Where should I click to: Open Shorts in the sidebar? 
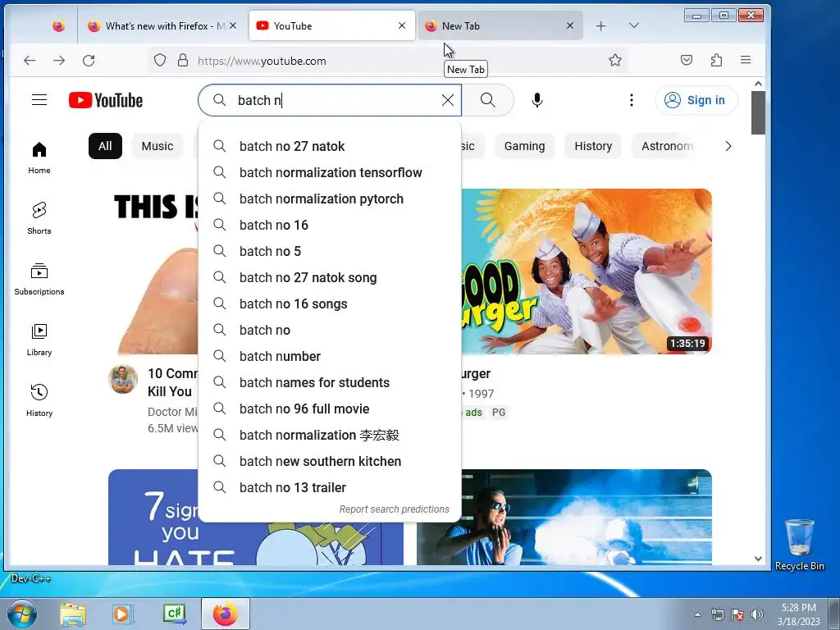pos(39,218)
